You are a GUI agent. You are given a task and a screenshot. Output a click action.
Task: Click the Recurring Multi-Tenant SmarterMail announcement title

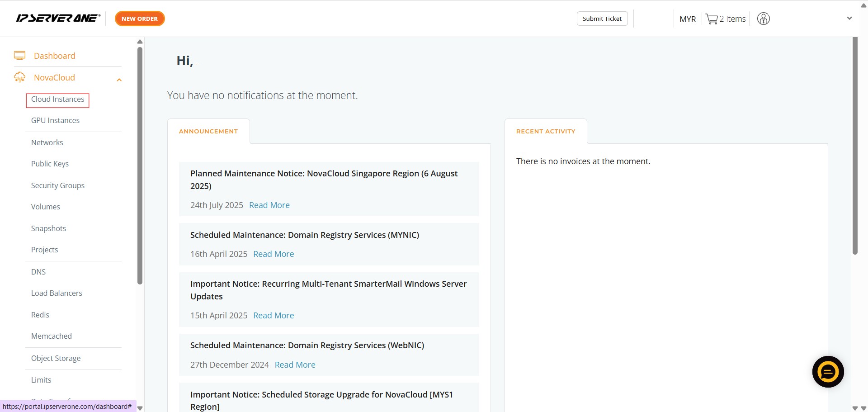328,290
